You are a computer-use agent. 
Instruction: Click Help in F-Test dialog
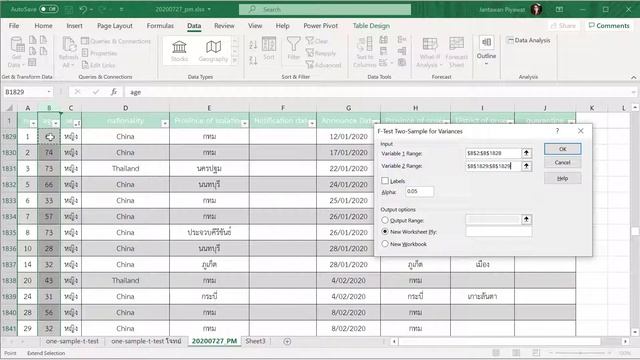[x=562, y=178]
